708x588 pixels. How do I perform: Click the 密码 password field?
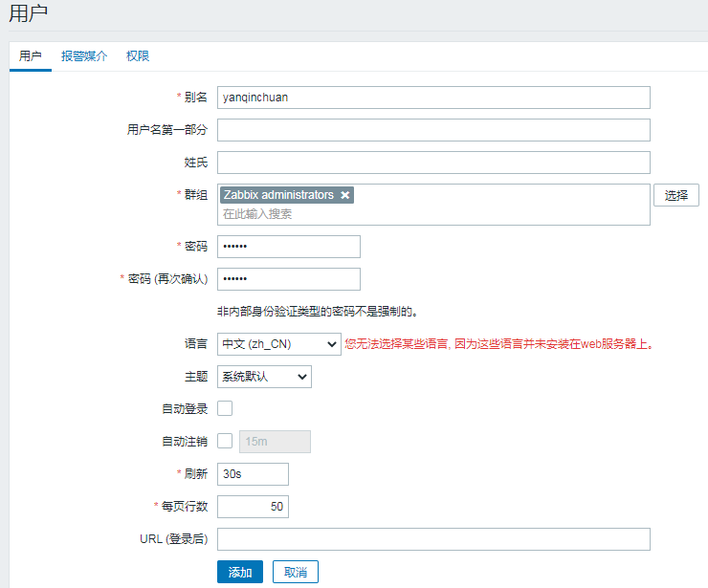289,247
